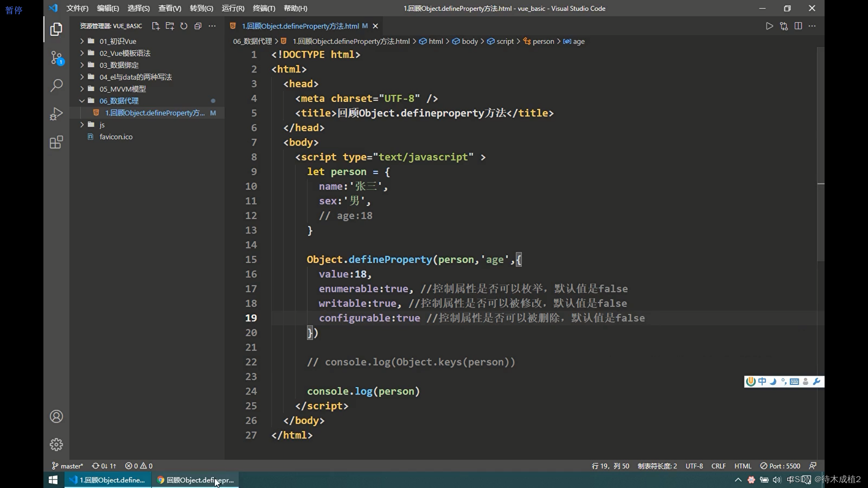
Task: Click the age breadcrumb item
Action: [x=574, y=42]
